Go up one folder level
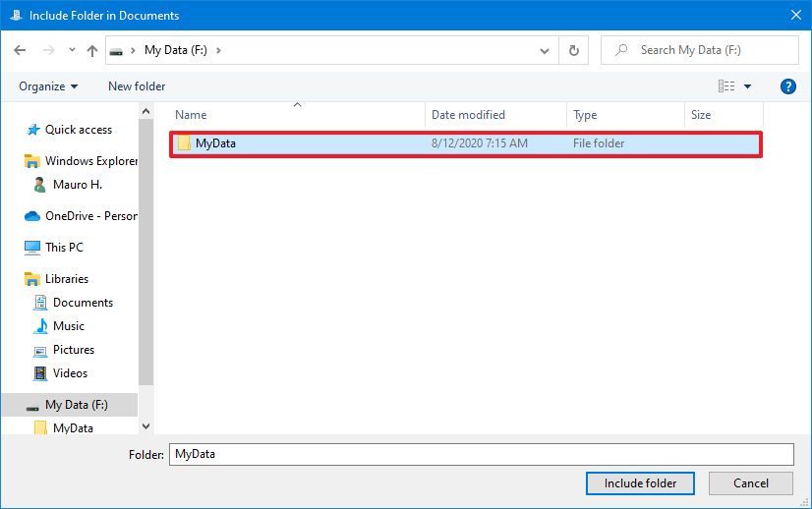This screenshot has width=812, height=509. point(92,50)
